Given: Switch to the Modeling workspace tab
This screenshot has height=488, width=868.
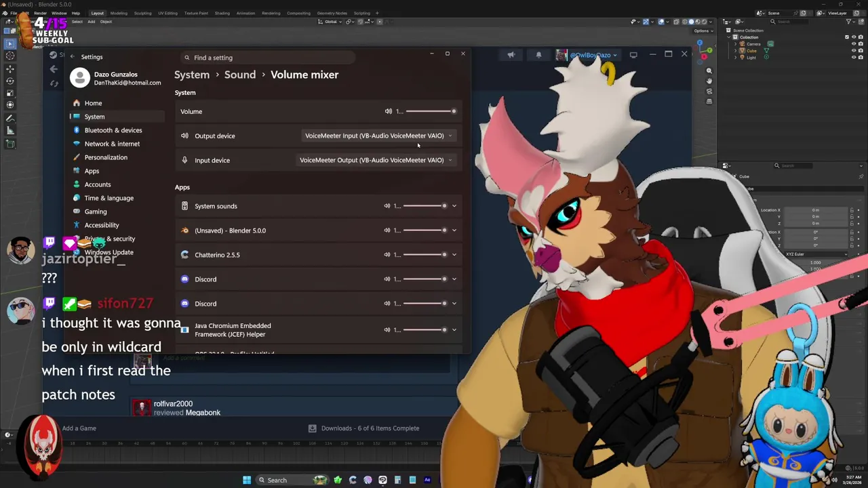Looking at the screenshot, I should (119, 13).
